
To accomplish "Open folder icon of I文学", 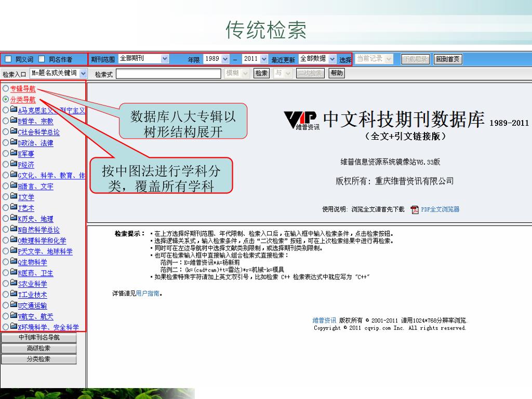I will pyautogui.click(x=14, y=196).
